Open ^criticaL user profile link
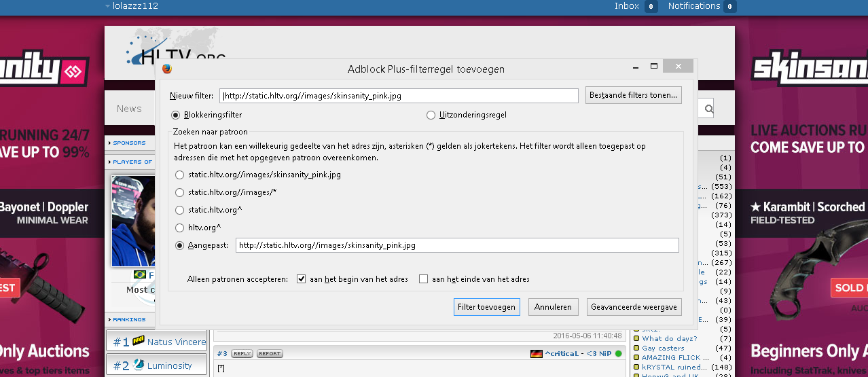 point(562,354)
